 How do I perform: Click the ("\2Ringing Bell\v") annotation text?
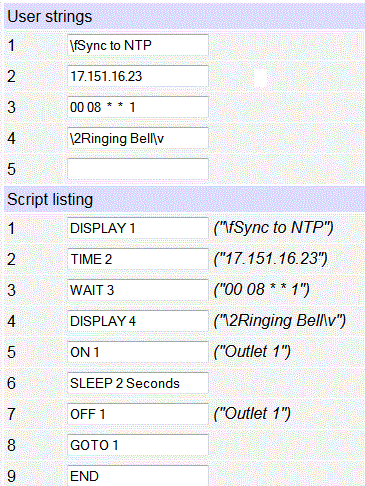280,321
